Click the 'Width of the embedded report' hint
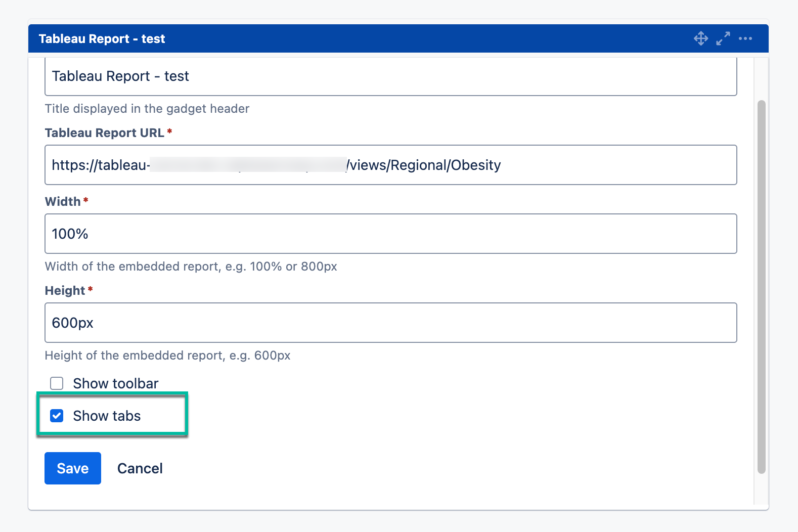Image resolution: width=798 pixels, height=532 pixels. click(x=191, y=267)
